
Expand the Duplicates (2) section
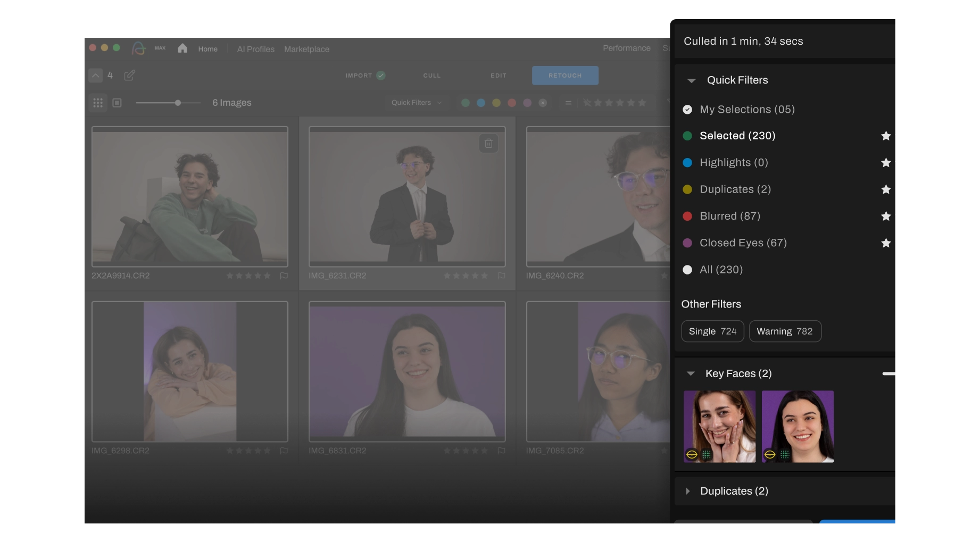point(688,491)
